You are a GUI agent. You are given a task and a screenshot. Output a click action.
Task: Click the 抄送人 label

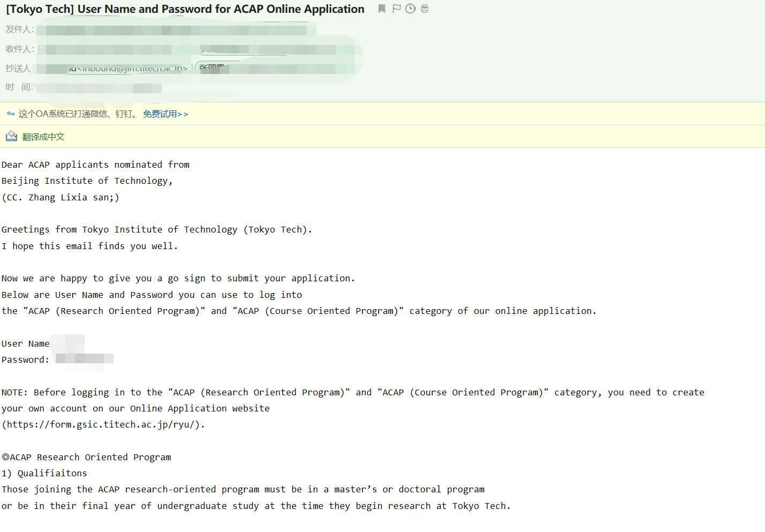19,68
